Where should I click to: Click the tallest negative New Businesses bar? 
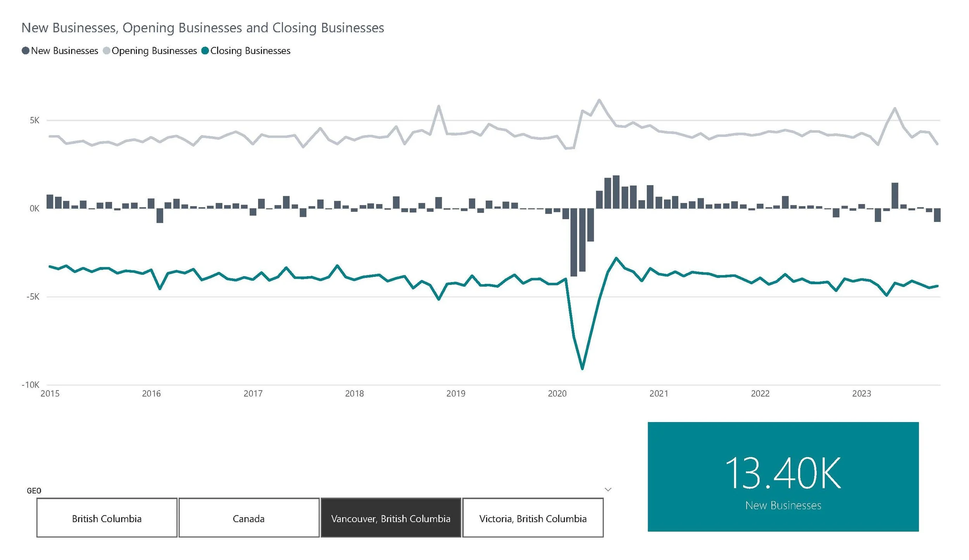click(574, 242)
